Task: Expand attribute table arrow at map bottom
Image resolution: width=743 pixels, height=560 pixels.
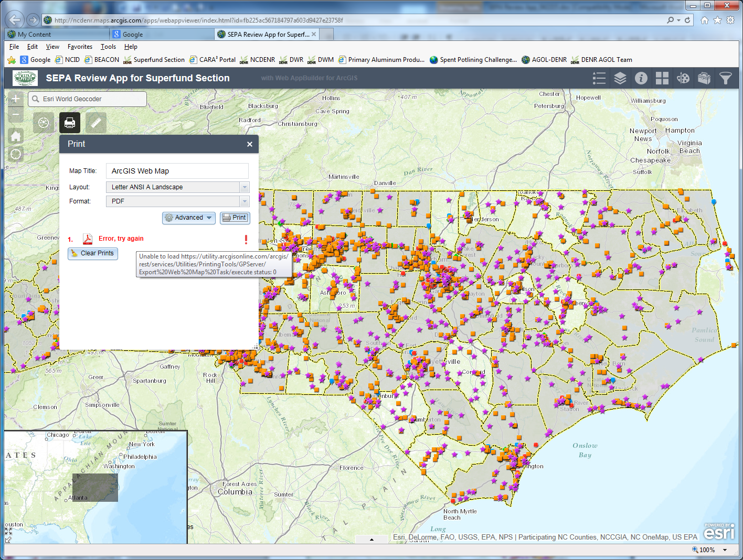Action: (x=371, y=540)
